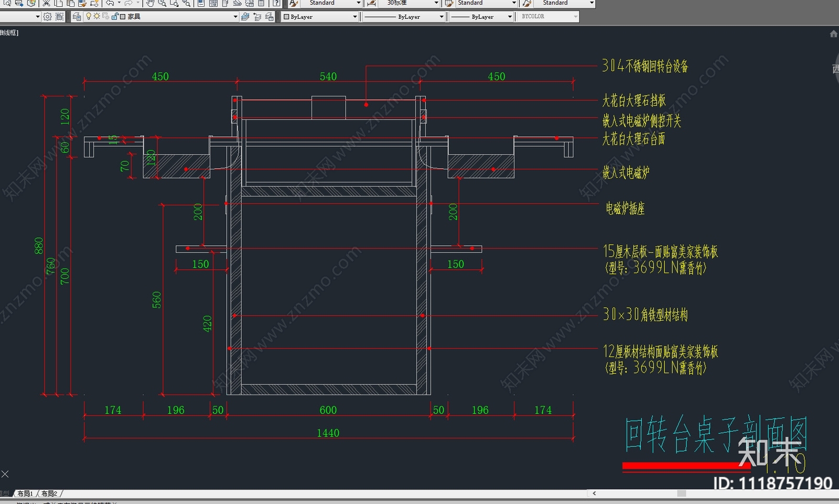Screen dimensions: 839x504
Task: Toggle layer 家具 on/off lightbulb
Action: tap(89, 16)
